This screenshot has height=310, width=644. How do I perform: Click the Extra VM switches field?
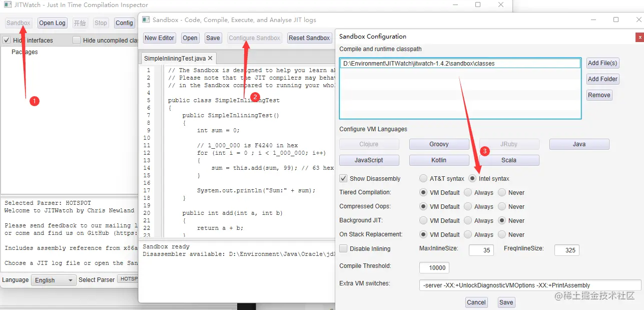530,285
